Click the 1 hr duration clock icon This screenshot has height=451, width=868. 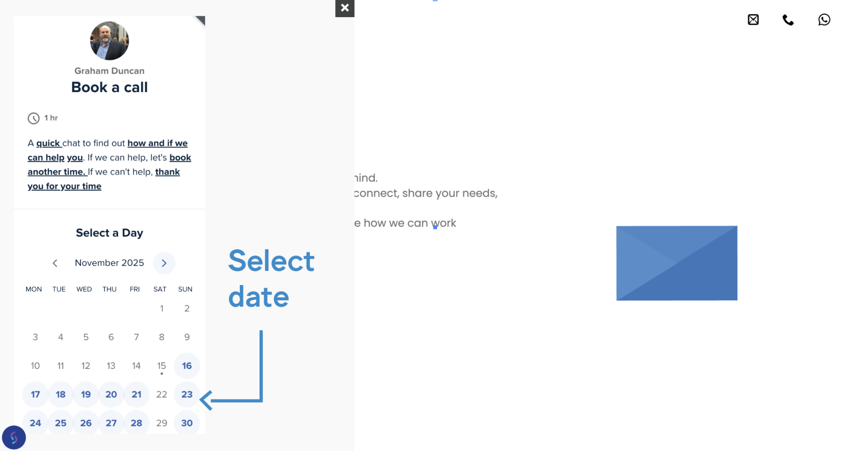pos(33,118)
